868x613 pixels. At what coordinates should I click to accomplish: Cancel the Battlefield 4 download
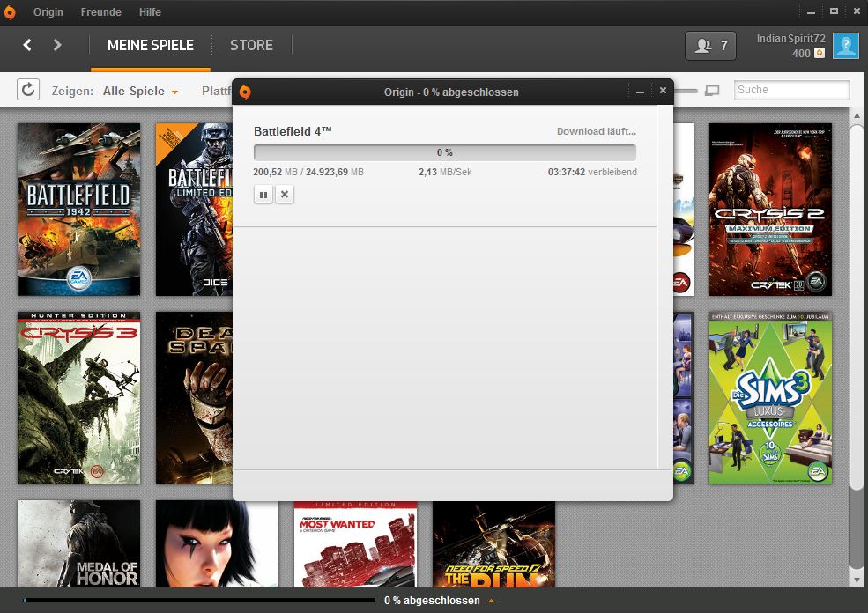pos(285,194)
